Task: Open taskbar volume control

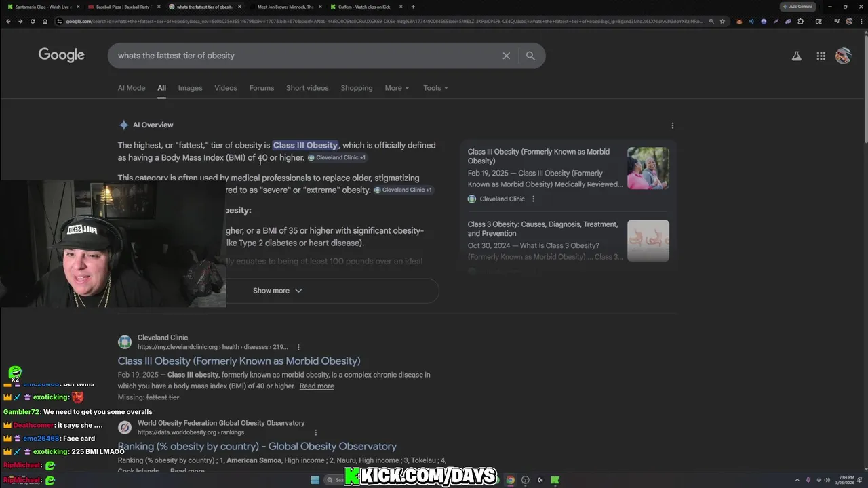Action: pyautogui.click(x=827, y=480)
